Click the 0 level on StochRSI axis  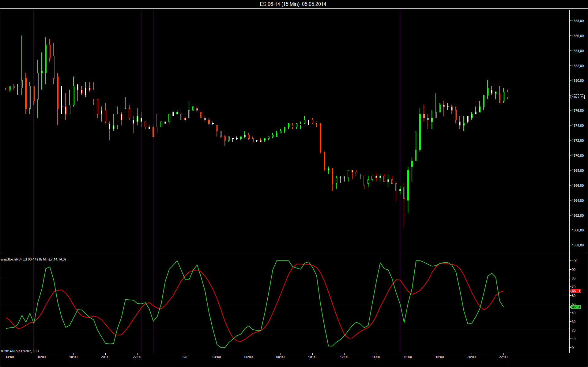(x=573, y=348)
